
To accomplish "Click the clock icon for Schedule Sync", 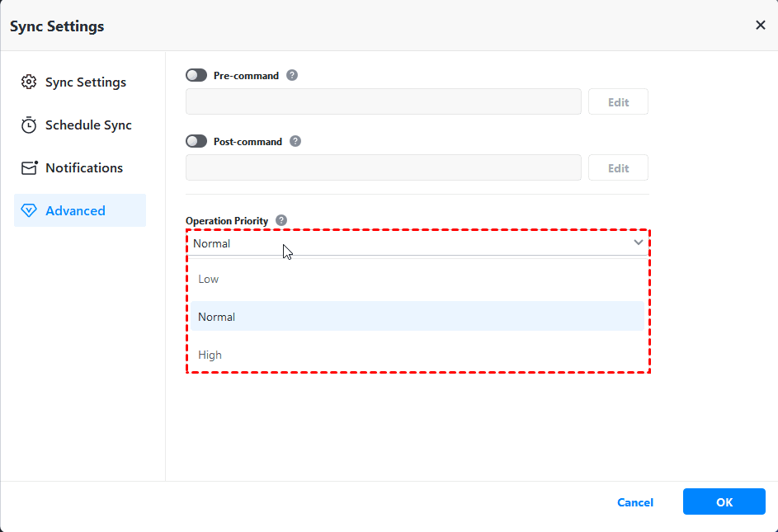I will (x=29, y=125).
